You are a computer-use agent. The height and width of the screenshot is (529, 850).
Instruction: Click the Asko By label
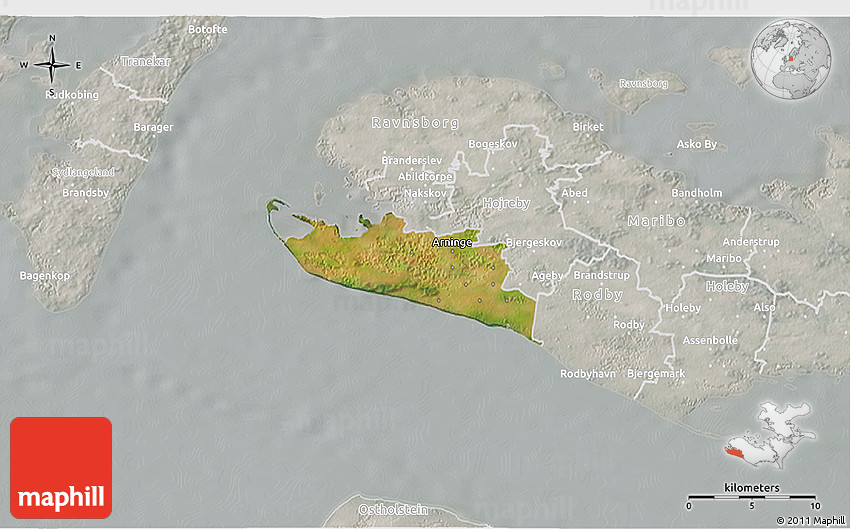click(697, 144)
